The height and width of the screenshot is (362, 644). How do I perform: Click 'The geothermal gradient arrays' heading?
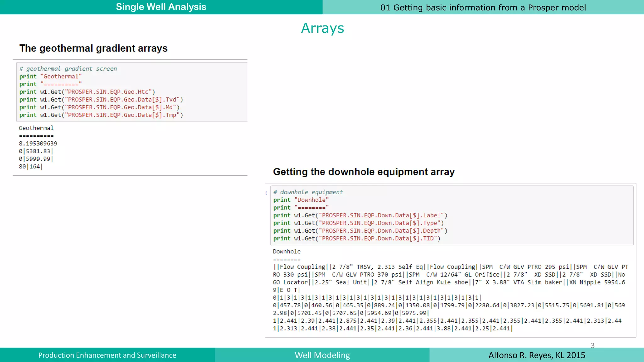pyautogui.click(x=93, y=48)
